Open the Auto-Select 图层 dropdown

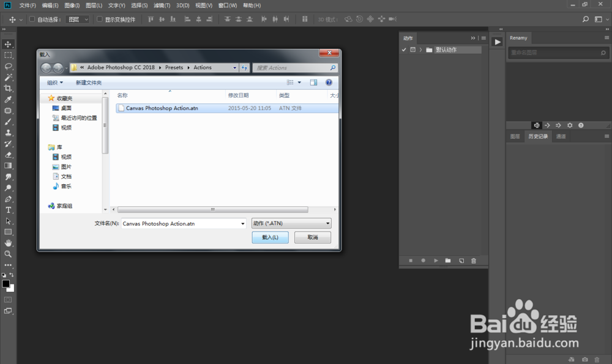(x=78, y=19)
